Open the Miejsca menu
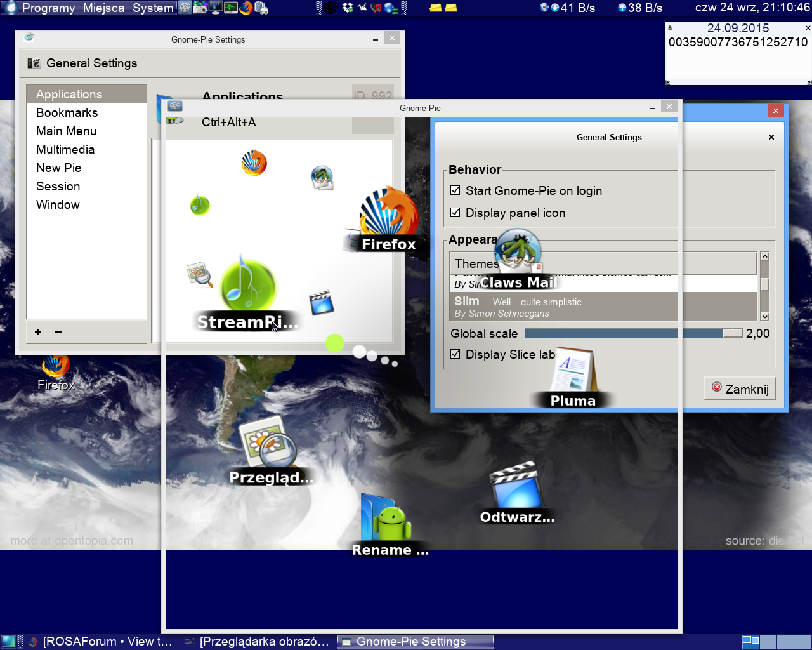 click(103, 8)
